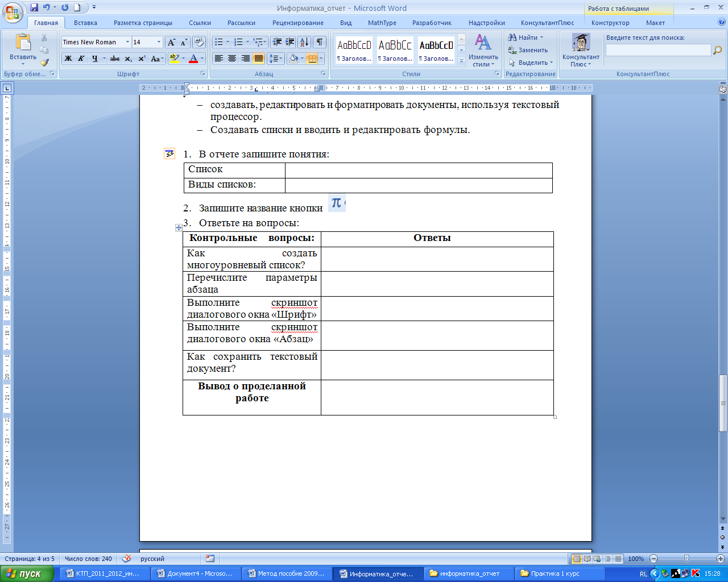Center align text

(x=232, y=59)
